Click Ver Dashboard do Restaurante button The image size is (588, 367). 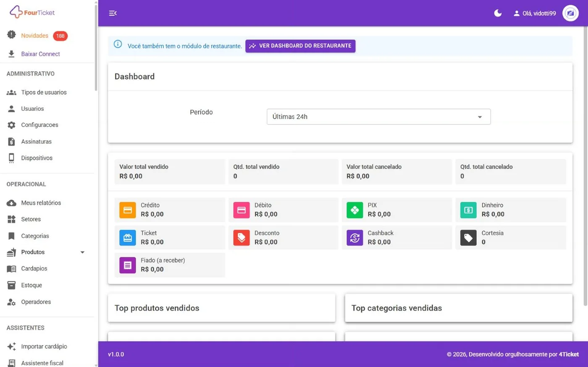[300, 46]
